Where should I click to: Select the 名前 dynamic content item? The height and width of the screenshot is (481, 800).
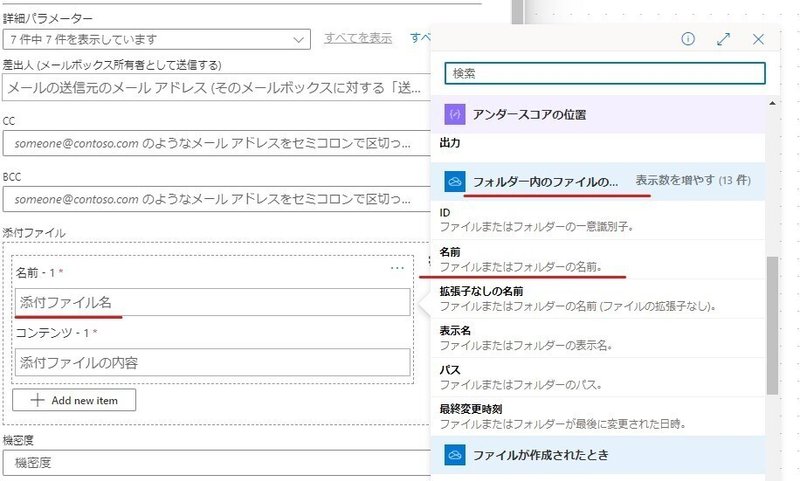tap(598, 259)
